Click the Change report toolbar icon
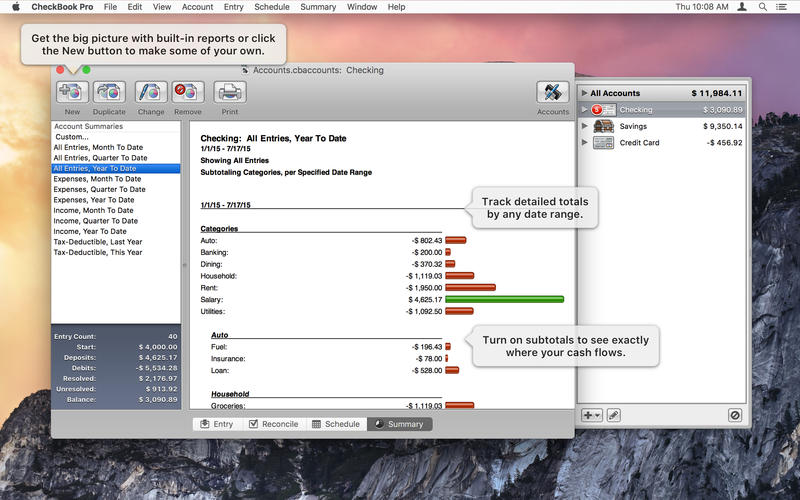 (x=151, y=92)
